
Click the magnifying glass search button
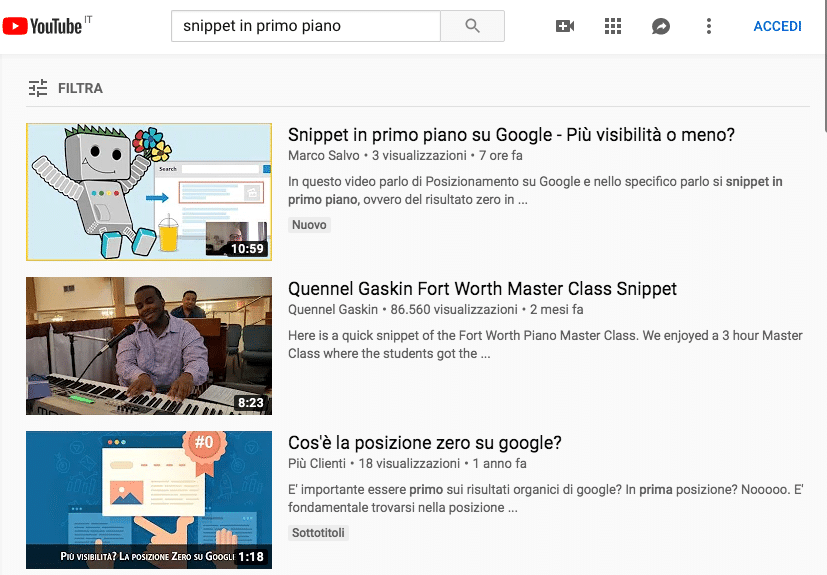tap(472, 26)
